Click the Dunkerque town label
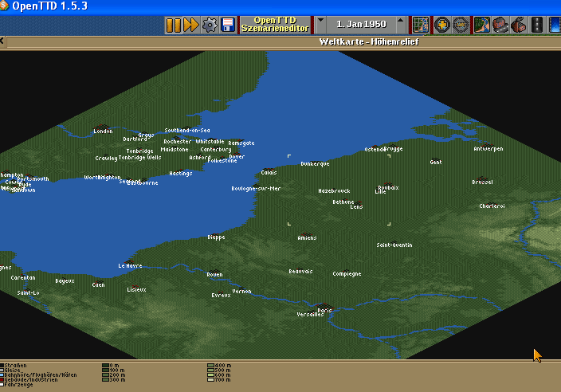 (315, 164)
